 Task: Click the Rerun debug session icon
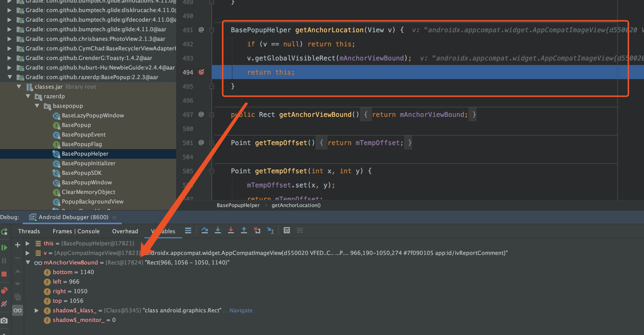[5, 231]
